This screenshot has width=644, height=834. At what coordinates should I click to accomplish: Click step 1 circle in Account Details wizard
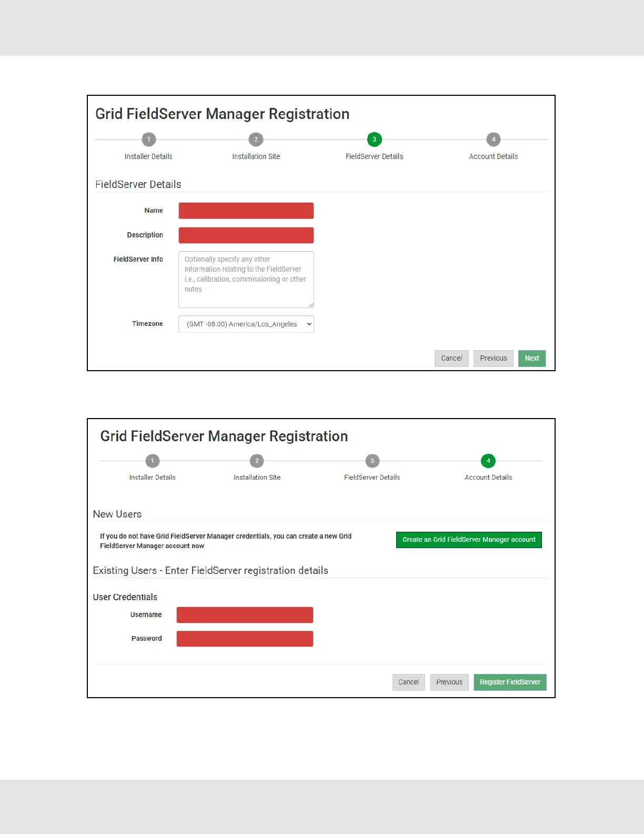coord(152,461)
